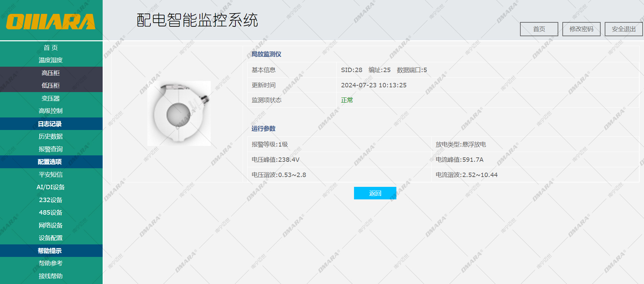
Task: Select 温度湿度 sidebar item
Action: click(51, 60)
